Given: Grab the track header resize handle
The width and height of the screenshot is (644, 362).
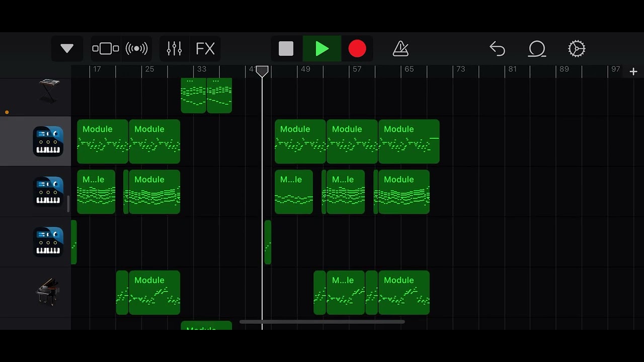Looking at the screenshot, I should point(68,204).
